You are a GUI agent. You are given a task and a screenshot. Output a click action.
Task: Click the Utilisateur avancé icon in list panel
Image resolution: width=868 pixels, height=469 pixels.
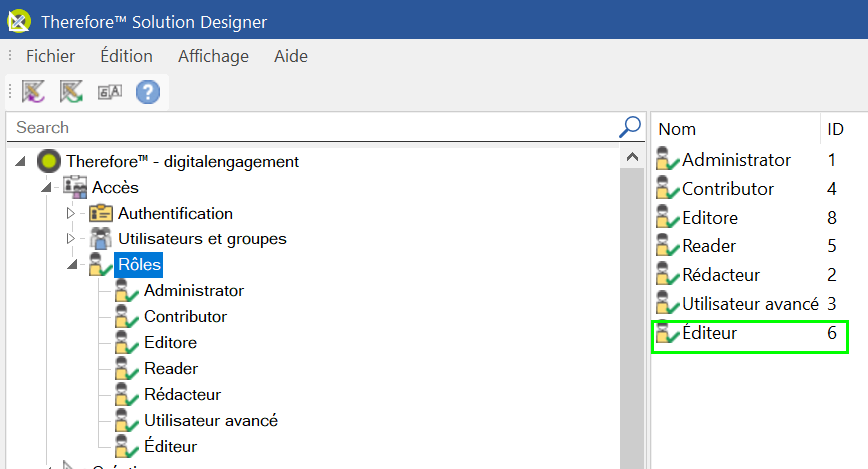click(667, 303)
